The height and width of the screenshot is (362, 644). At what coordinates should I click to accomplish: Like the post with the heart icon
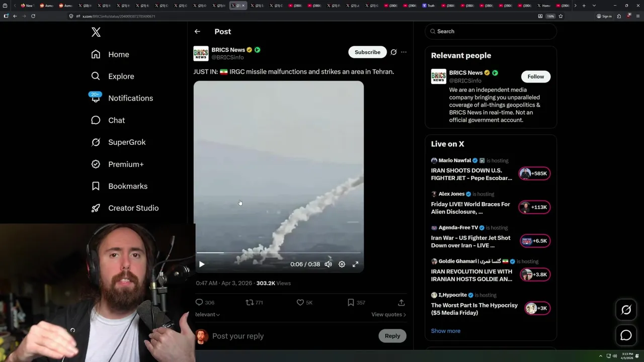(x=300, y=302)
